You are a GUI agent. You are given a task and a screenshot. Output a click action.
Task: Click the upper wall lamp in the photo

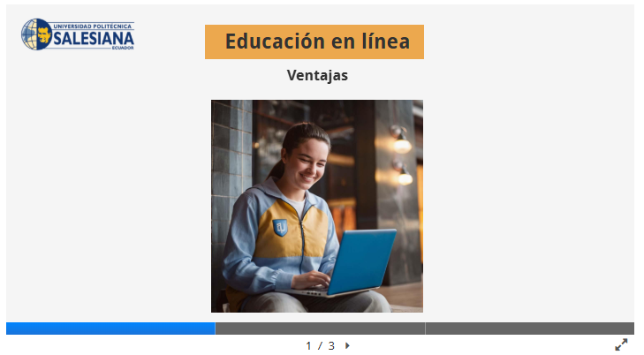click(x=400, y=140)
